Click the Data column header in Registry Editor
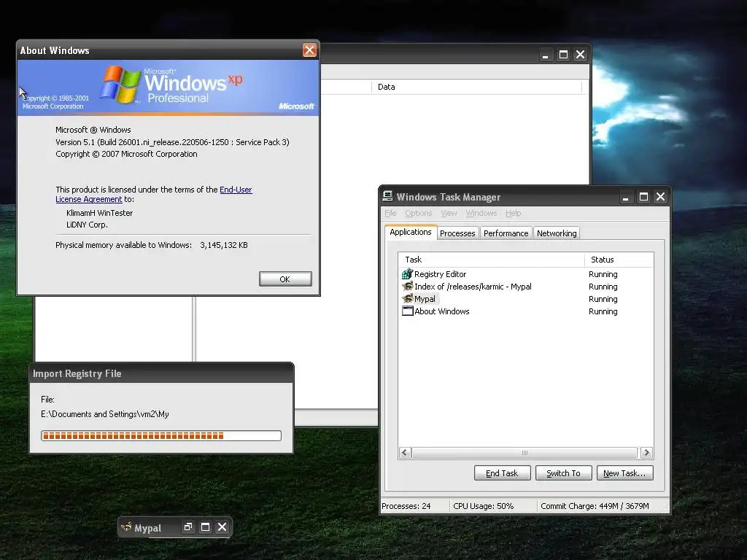 tap(476, 87)
